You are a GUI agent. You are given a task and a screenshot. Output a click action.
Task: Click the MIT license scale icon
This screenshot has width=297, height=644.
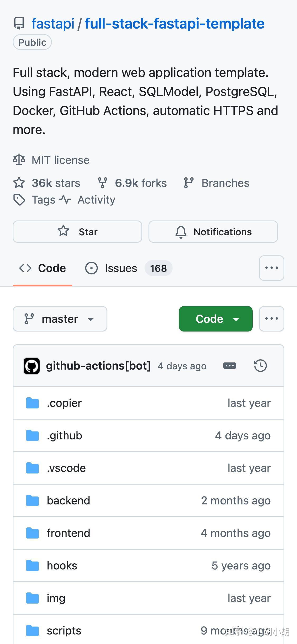(x=19, y=160)
